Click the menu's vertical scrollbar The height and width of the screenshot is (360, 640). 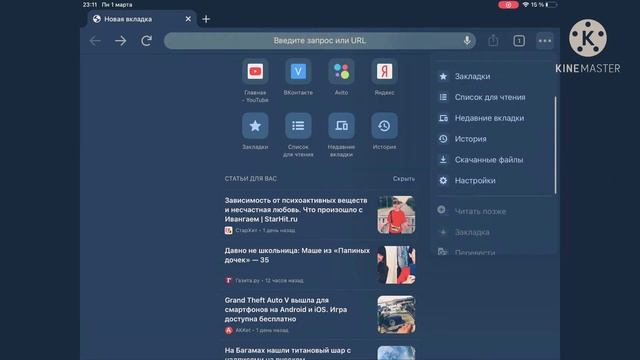556,145
